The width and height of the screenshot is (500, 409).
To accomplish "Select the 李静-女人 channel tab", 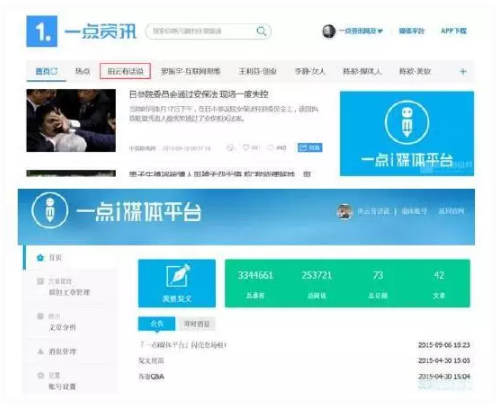I will (310, 71).
